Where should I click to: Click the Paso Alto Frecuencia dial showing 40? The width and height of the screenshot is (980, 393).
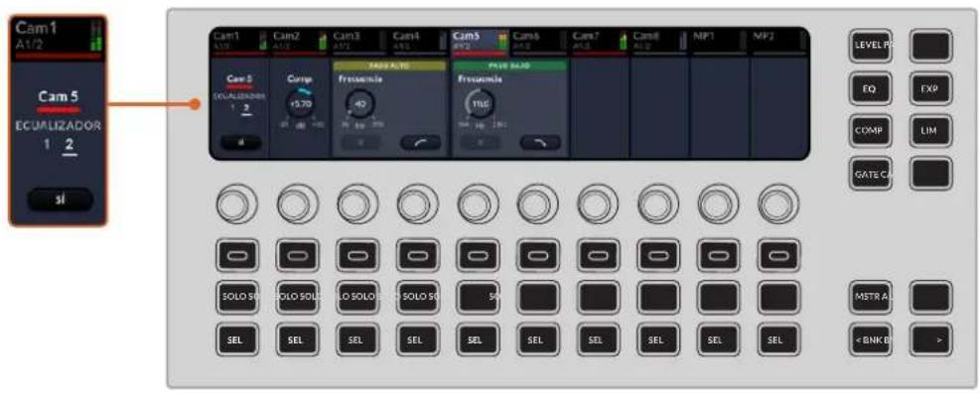click(360, 104)
